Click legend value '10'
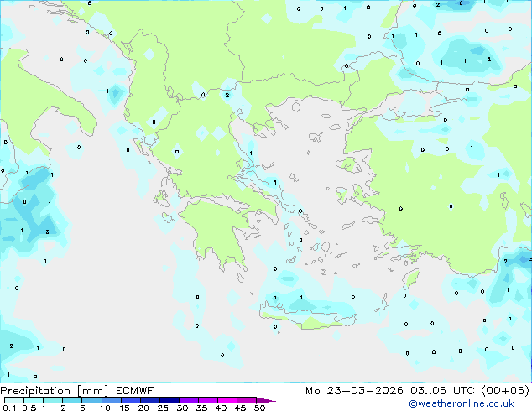The image size is (532, 411). tap(105, 408)
